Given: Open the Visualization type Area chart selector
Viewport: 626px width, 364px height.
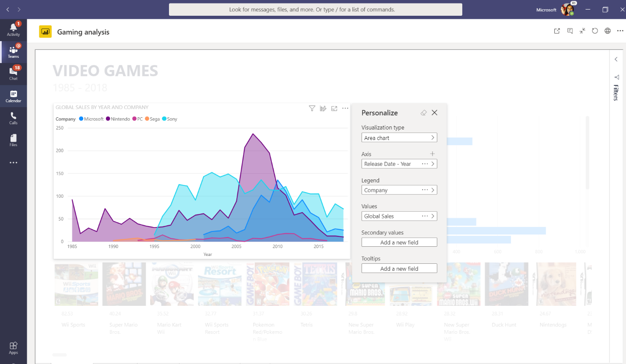Looking at the screenshot, I should (x=399, y=137).
